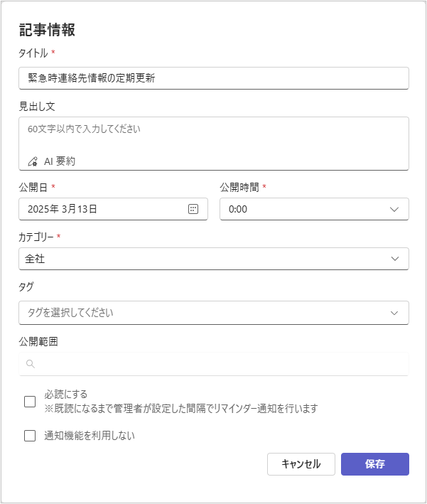Image resolution: width=427 pixels, height=504 pixels.
Task: Click the 通知機能を利用しない label text
Action: 90,436
